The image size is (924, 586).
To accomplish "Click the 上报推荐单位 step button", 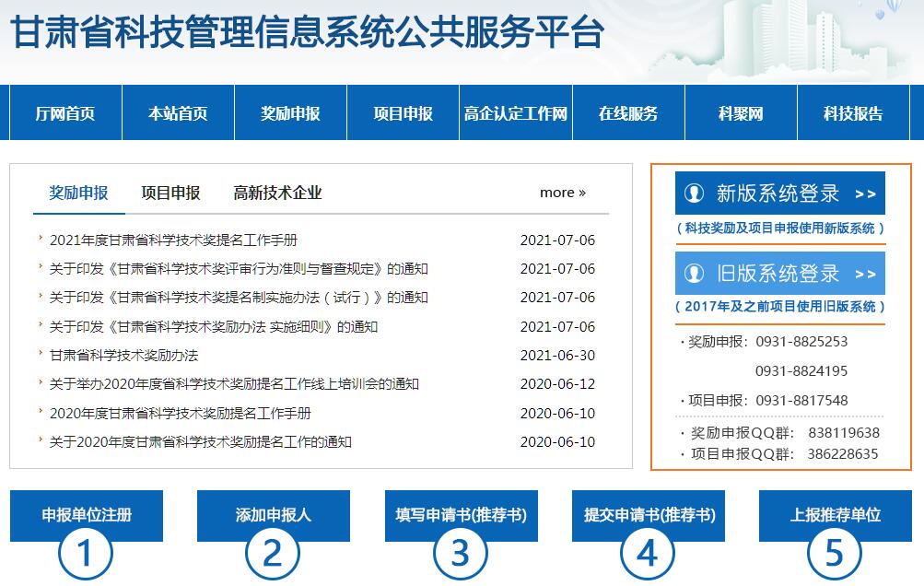I will click(x=835, y=515).
